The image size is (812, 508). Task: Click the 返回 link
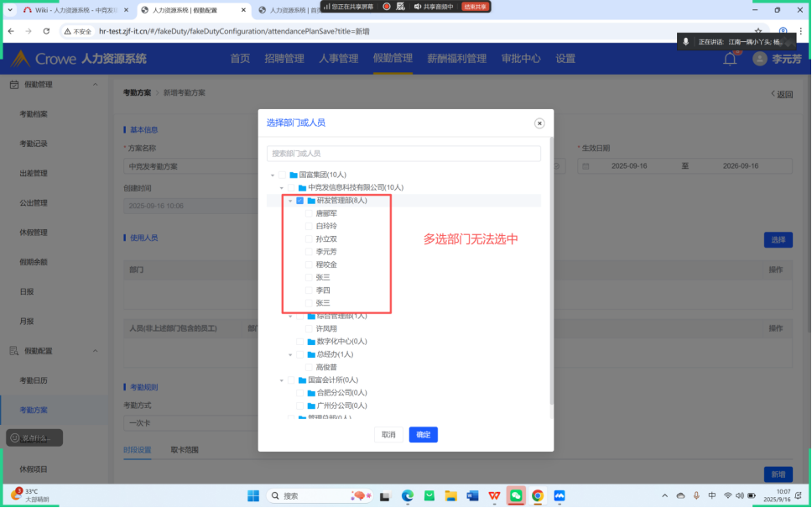(x=782, y=94)
